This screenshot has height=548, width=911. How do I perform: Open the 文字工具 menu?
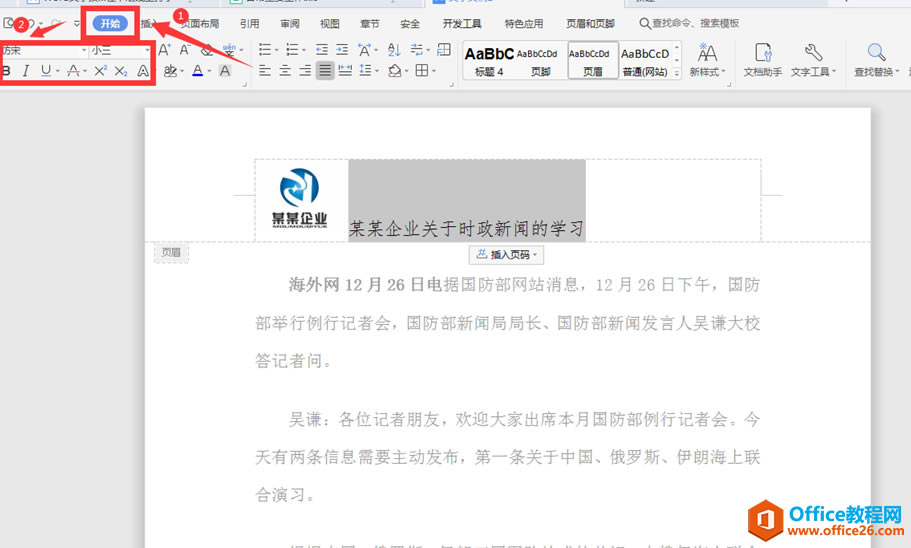coord(813,61)
